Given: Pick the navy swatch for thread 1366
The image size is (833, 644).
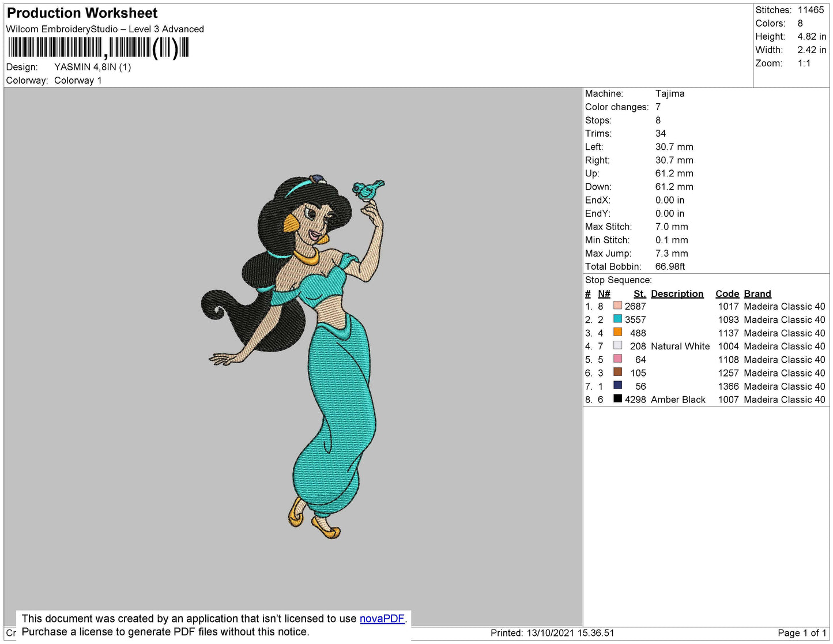Looking at the screenshot, I should (x=617, y=385).
